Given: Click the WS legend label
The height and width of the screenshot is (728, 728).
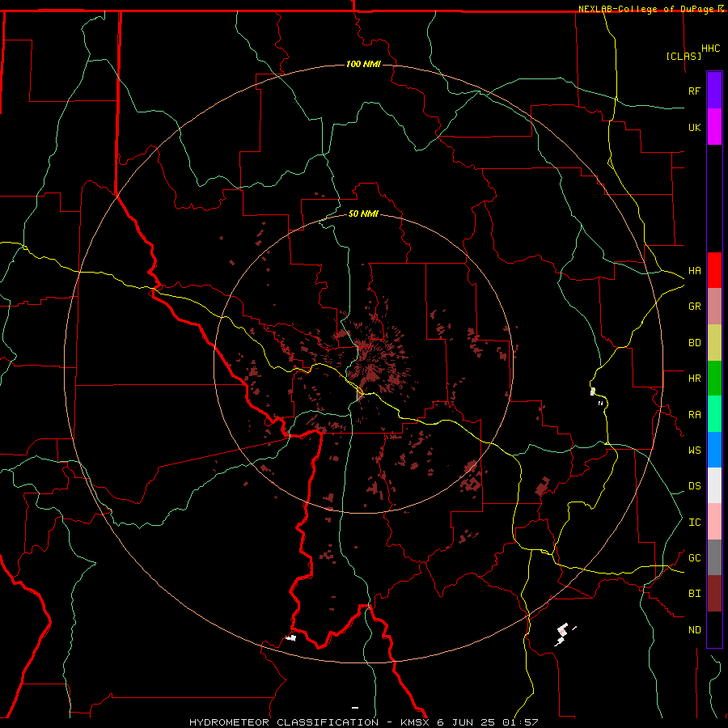Looking at the screenshot, I should [694, 450].
